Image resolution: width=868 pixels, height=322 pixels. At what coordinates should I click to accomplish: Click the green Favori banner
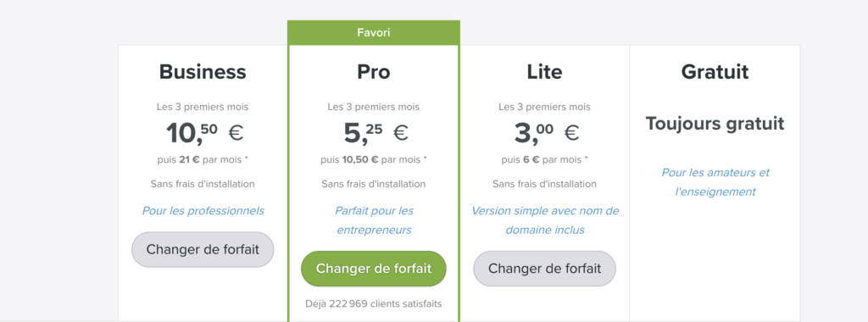374,33
